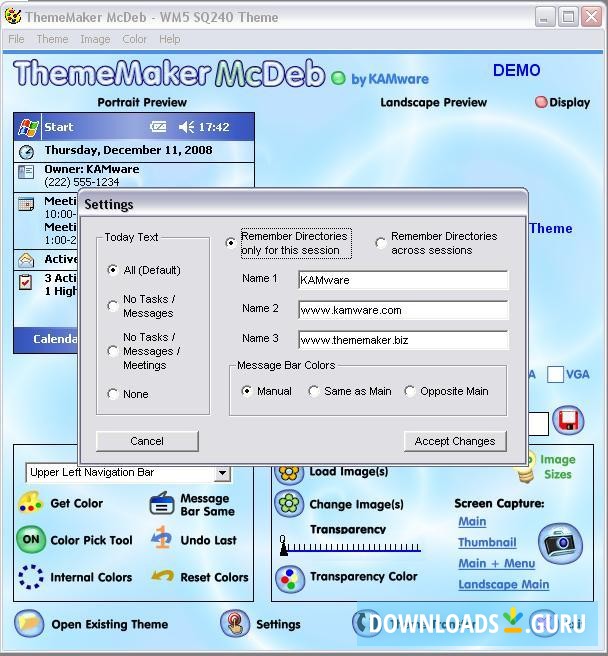Viewport: 608px width, 656px height.
Task: Click the Image Sizes light bulb icon
Action: 525,469
